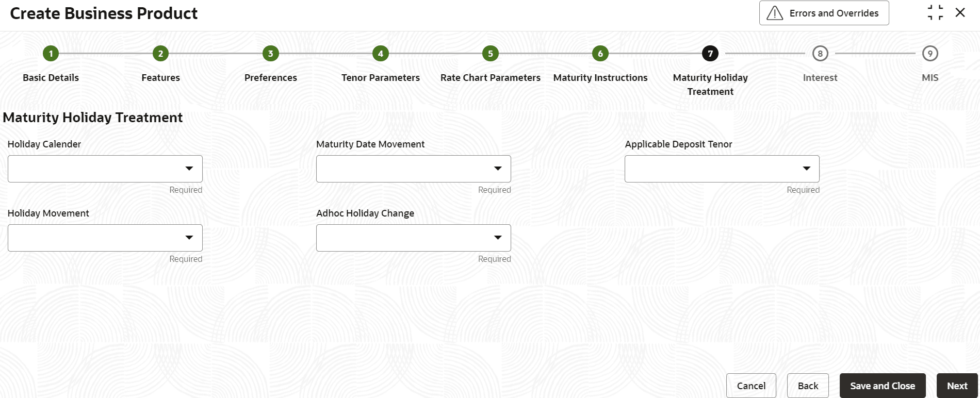Expand the Maturity Date Movement dropdown
This screenshot has height=398, width=980.
[414, 169]
